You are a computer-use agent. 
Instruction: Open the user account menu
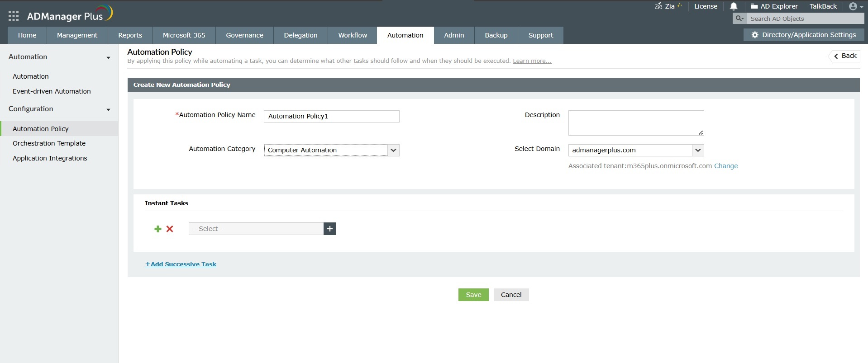pos(856,6)
